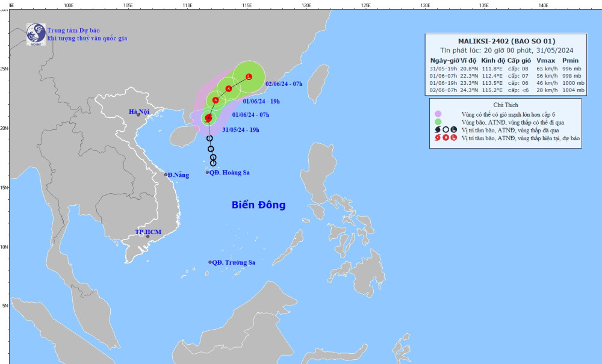Click legend text 'Vùng bão, ATNĐ, vùng thấp có thể đi qua'
The height and width of the screenshot is (364, 602).
click(x=513, y=122)
